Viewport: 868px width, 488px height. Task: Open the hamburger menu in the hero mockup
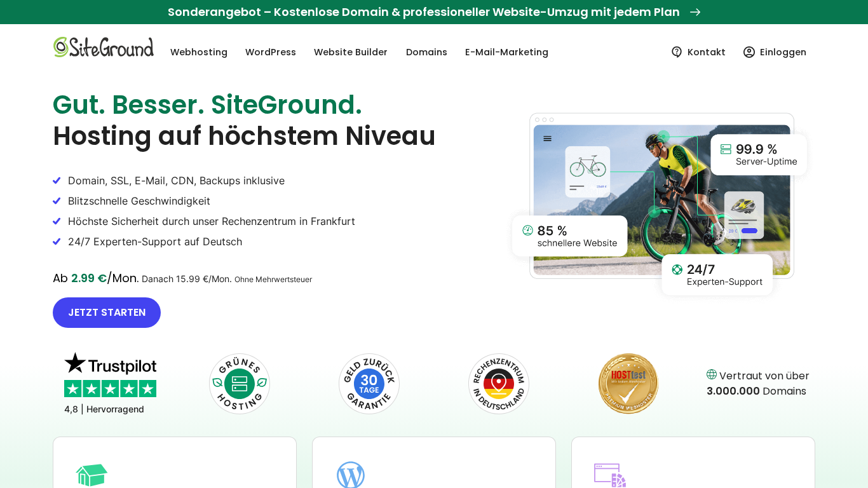(x=547, y=137)
